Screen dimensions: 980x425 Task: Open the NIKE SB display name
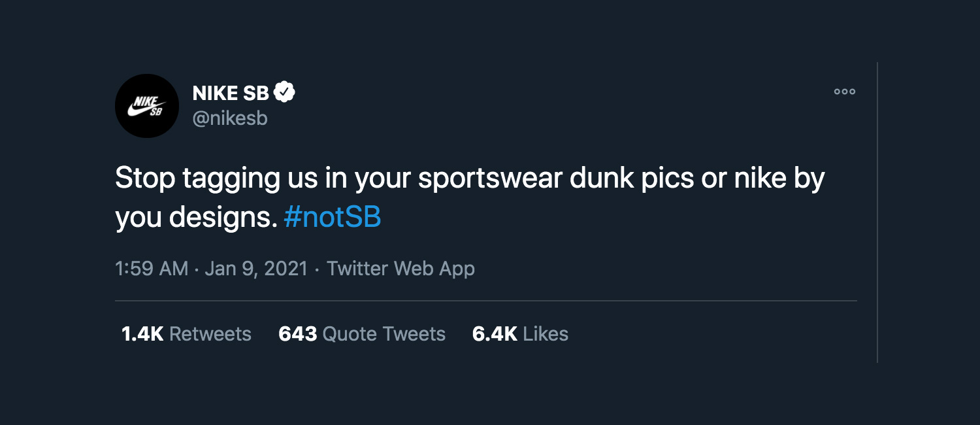click(x=231, y=93)
